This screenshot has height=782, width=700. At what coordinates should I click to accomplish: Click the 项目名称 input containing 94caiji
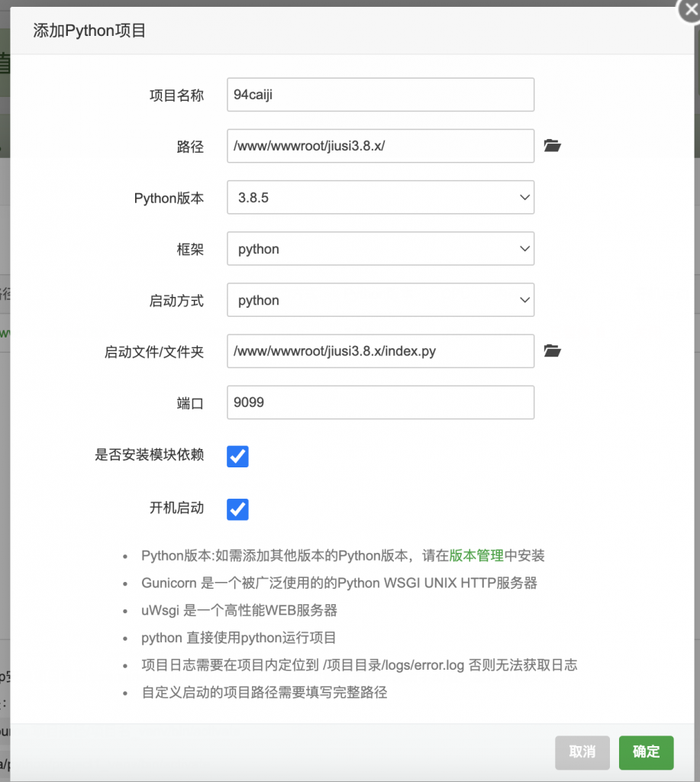click(x=380, y=94)
